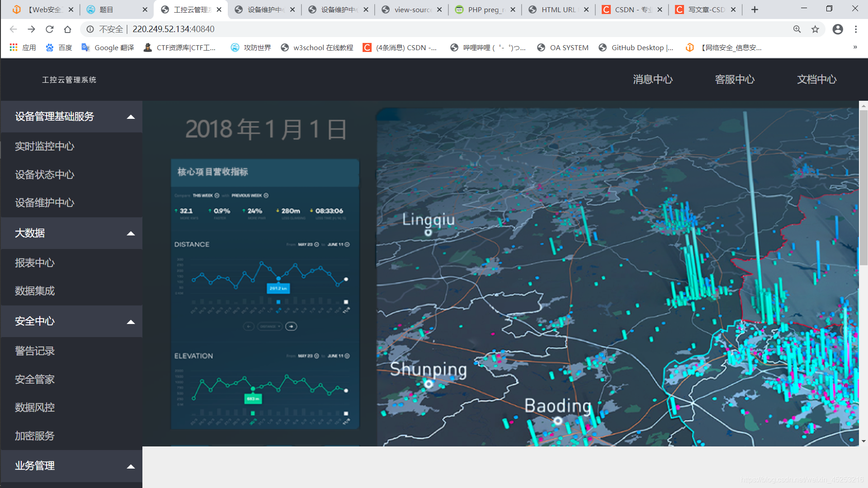Open 文档中心 in the top navigation

point(816,80)
